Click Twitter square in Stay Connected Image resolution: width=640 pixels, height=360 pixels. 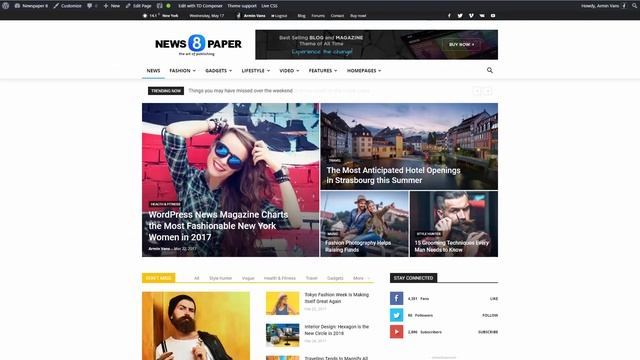point(396,315)
